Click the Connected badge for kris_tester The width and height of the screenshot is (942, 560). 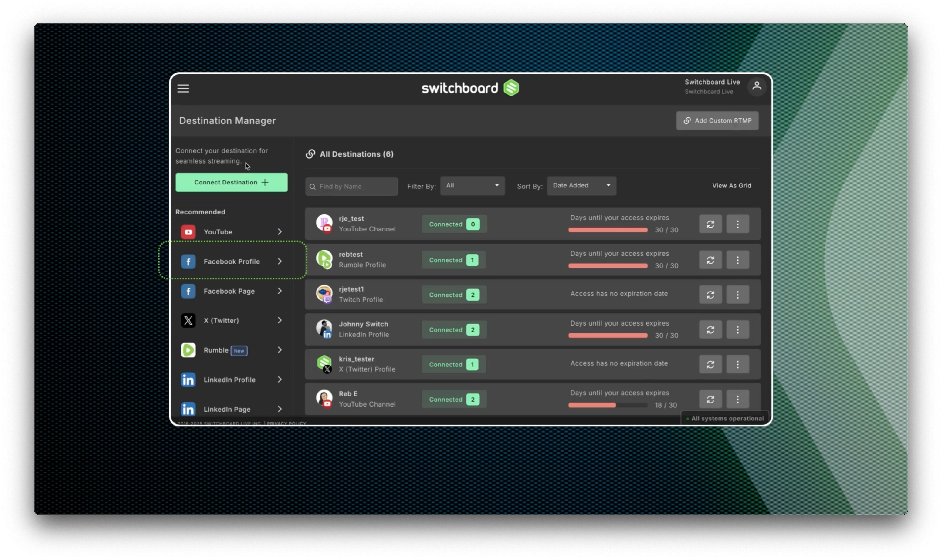pos(453,365)
